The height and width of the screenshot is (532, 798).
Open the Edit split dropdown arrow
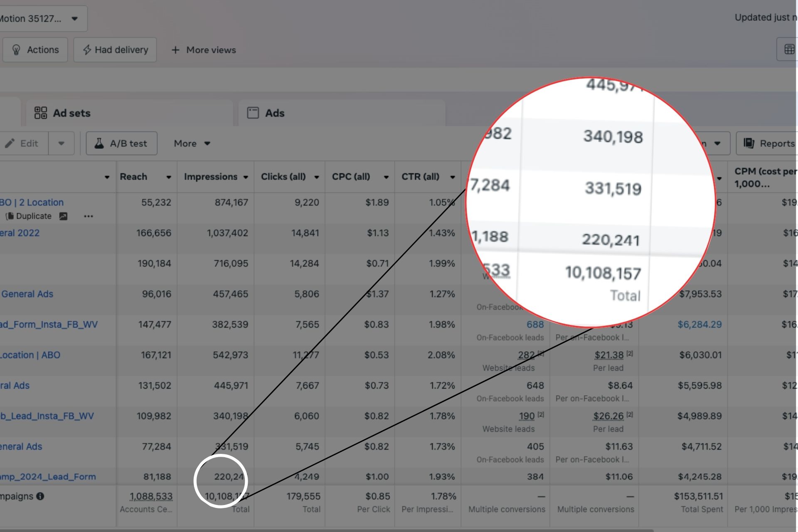tap(61, 143)
